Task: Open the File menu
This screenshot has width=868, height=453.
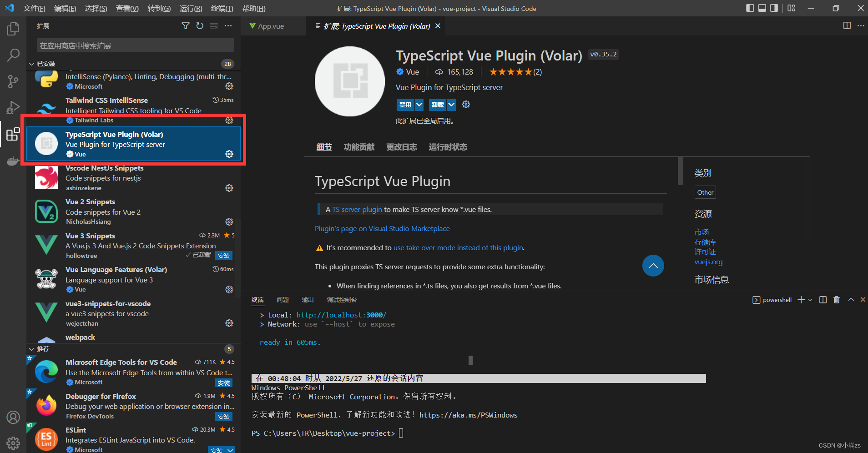Action: 34,9
